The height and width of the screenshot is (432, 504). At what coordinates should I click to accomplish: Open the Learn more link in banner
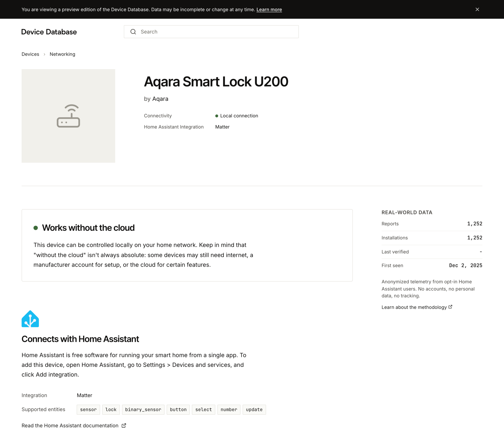(x=269, y=9)
